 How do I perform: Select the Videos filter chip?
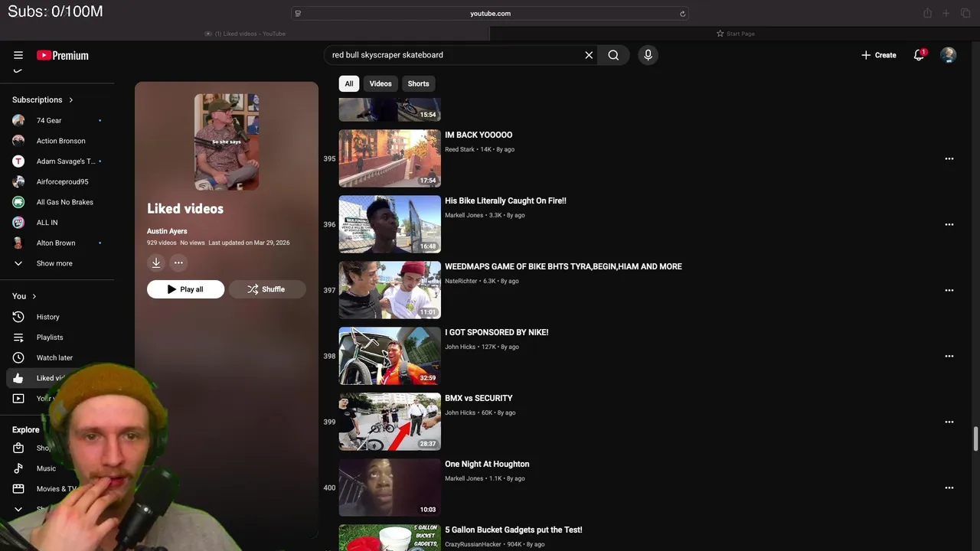click(381, 83)
